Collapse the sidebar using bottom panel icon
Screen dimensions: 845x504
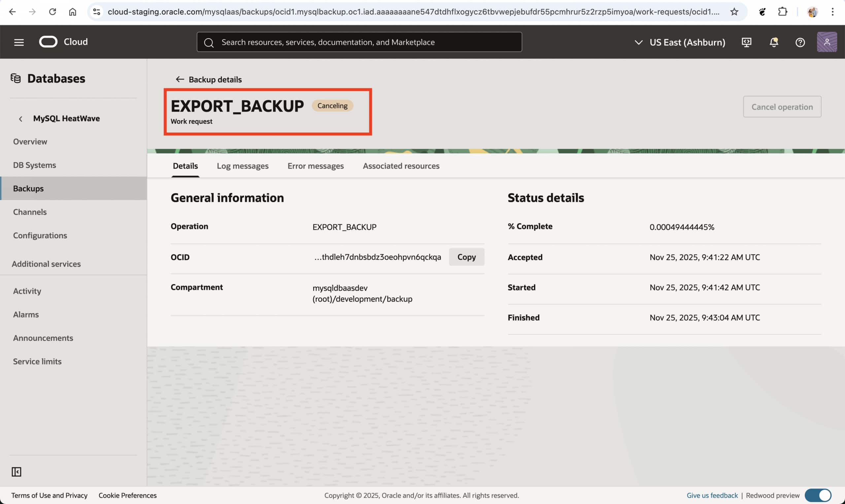[x=16, y=471]
